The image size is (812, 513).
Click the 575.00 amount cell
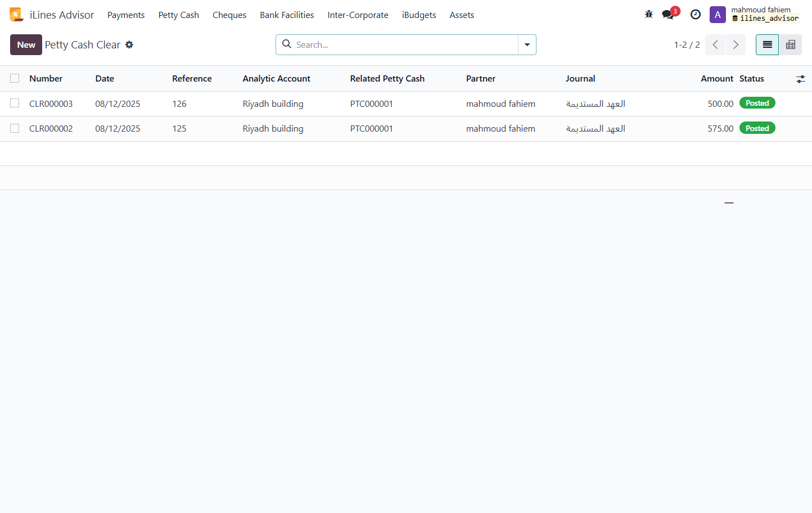[x=721, y=128]
